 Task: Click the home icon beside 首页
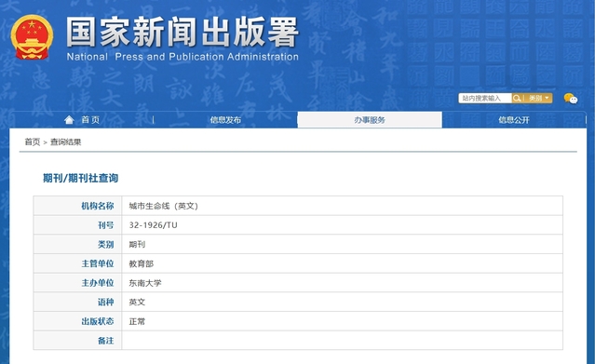pyautogui.click(x=69, y=120)
